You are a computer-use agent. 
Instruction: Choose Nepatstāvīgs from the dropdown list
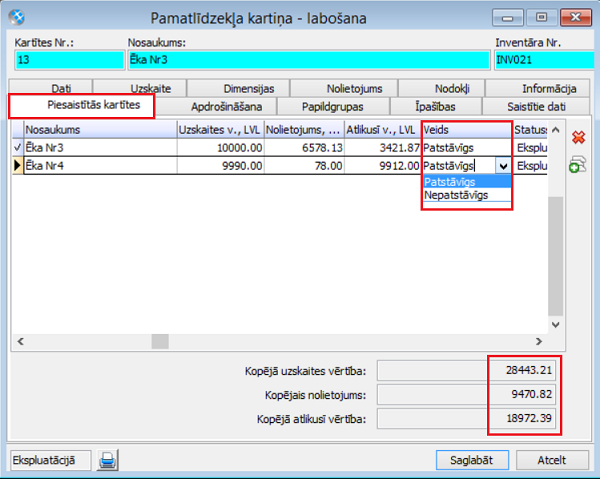(x=467, y=195)
